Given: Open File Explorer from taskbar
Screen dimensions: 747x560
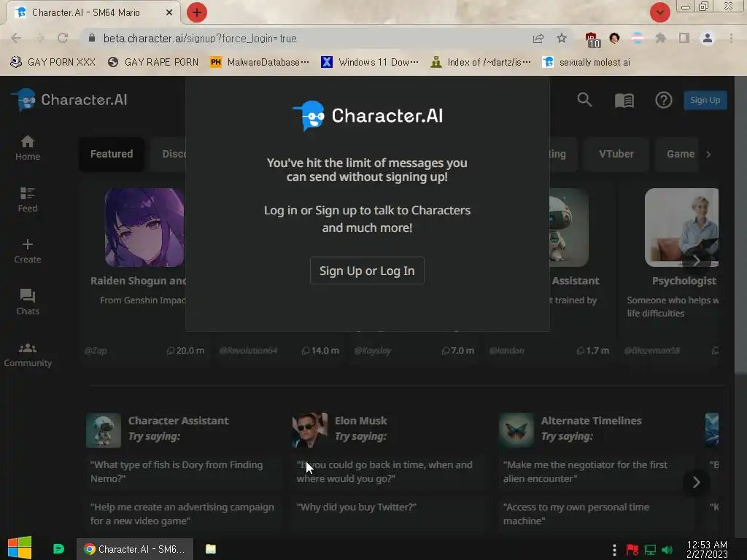Looking at the screenshot, I should pyautogui.click(x=211, y=549).
